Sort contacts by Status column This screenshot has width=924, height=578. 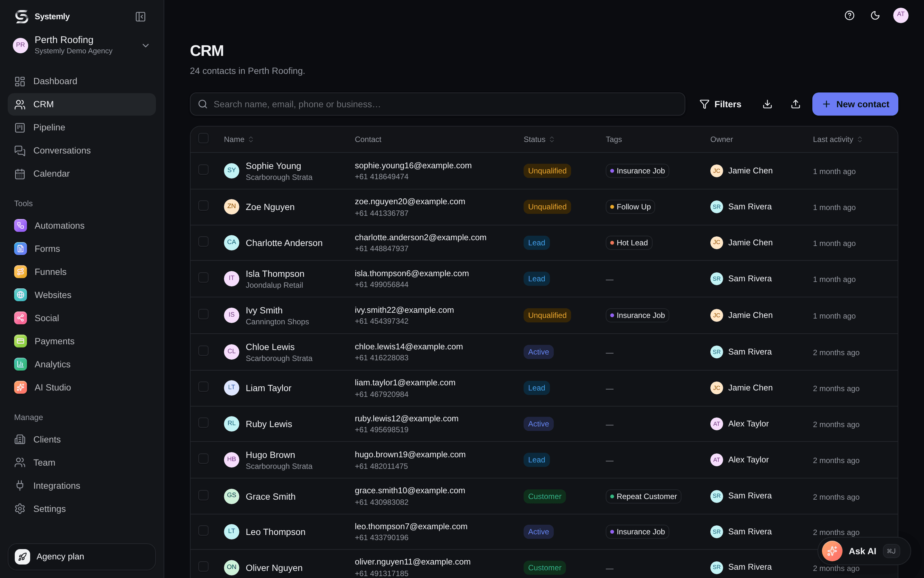coord(539,139)
